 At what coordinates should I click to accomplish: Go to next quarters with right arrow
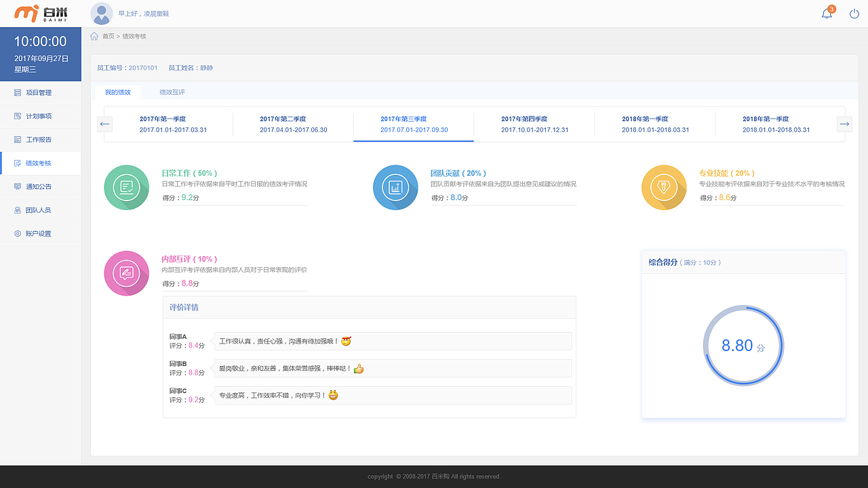844,124
